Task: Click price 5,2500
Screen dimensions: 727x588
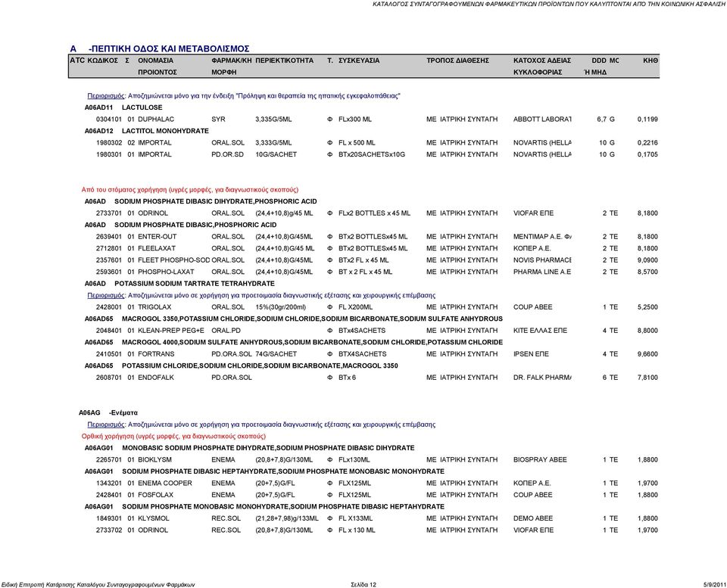Action: [x=647, y=307]
